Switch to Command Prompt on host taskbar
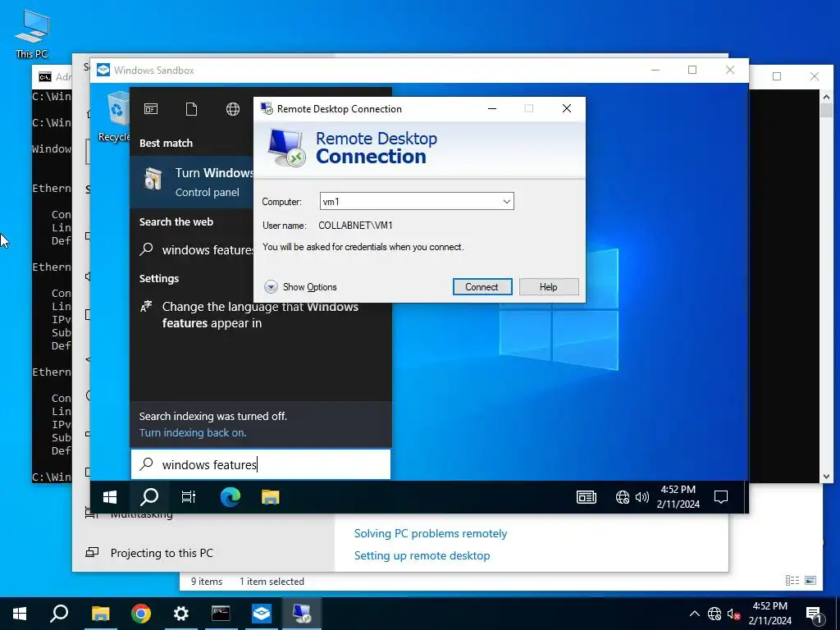840x630 pixels. pyautogui.click(x=221, y=614)
